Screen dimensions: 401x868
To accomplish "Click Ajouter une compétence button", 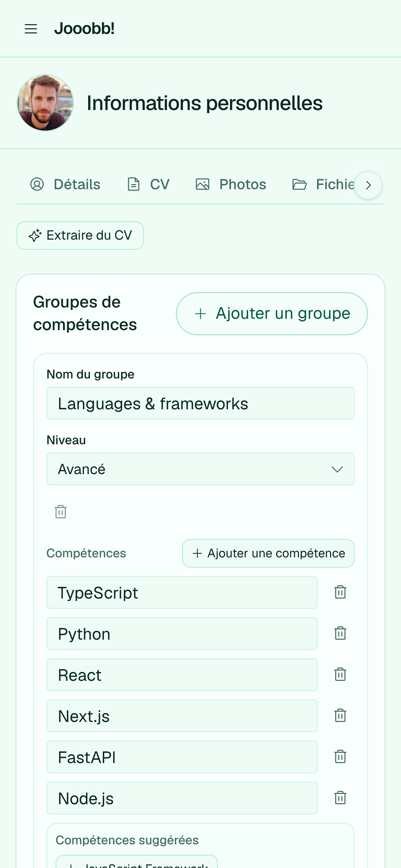I will (x=268, y=553).
